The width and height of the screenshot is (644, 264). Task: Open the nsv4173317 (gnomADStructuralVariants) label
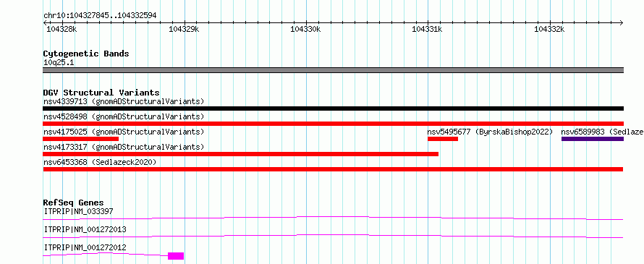124,147
